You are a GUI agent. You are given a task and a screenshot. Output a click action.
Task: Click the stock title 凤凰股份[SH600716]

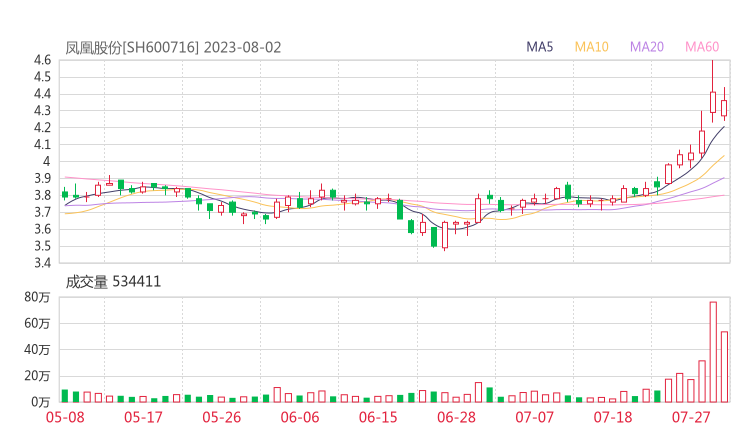132,48
